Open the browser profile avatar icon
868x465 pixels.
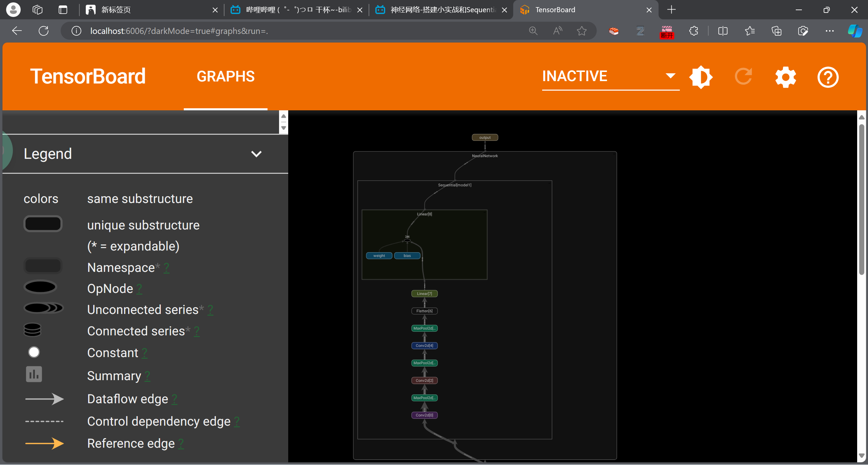point(14,10)
